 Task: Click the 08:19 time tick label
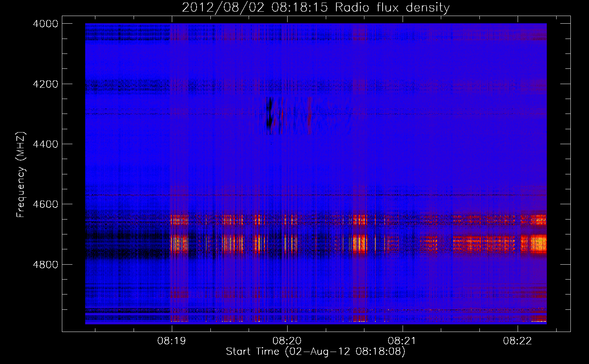(171, 341)
